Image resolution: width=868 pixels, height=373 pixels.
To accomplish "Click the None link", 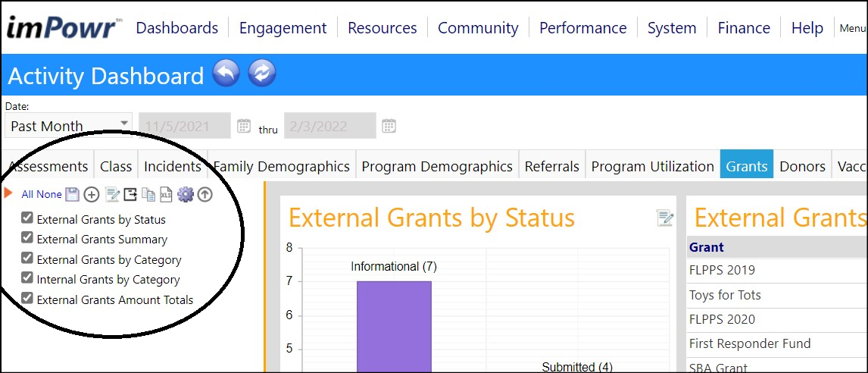I will (x=49, y=195).
